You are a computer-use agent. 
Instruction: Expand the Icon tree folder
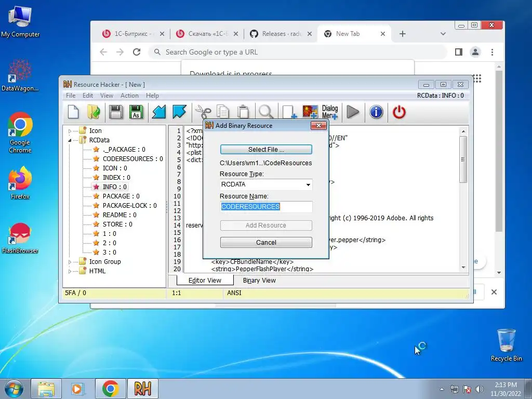click(x=70, y=131)
